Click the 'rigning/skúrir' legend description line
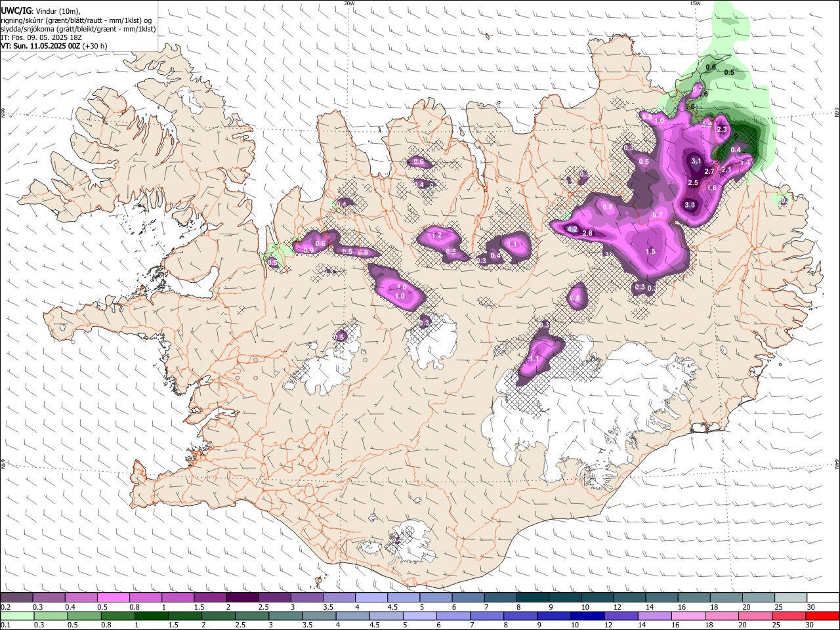840x630 pixels. 76,20
